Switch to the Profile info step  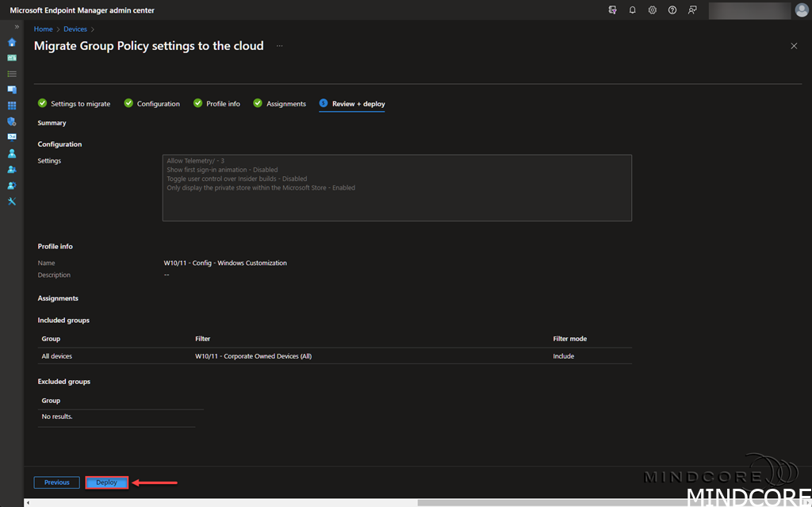click(216, 104)
